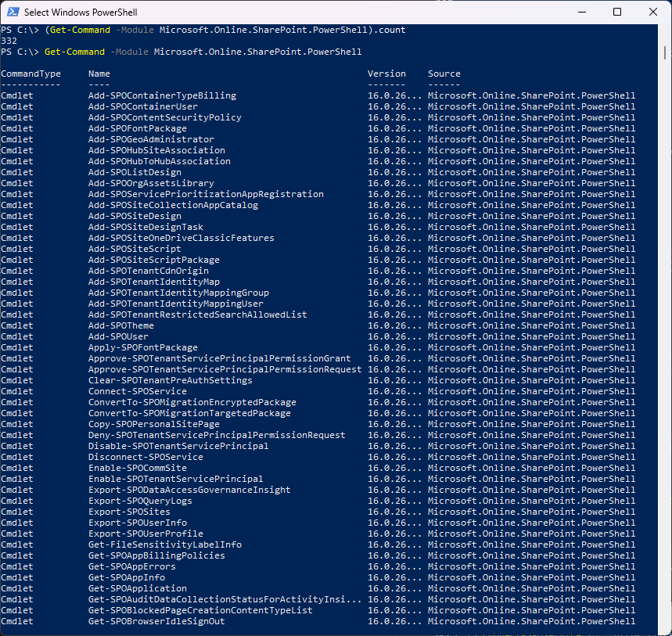672x636 pixels.
Task: Click the PowerShell icon in the title bar
Action: (13, 12)
